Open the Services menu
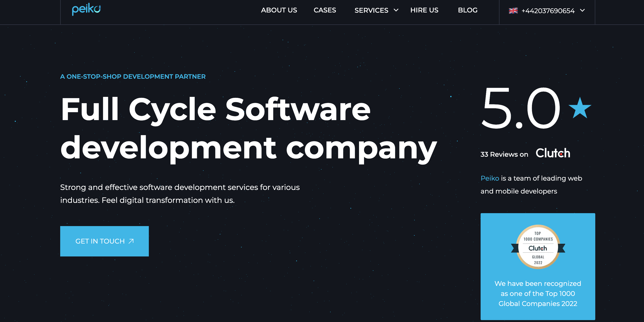Screen dimensions: 644x322 coord(371,10)
